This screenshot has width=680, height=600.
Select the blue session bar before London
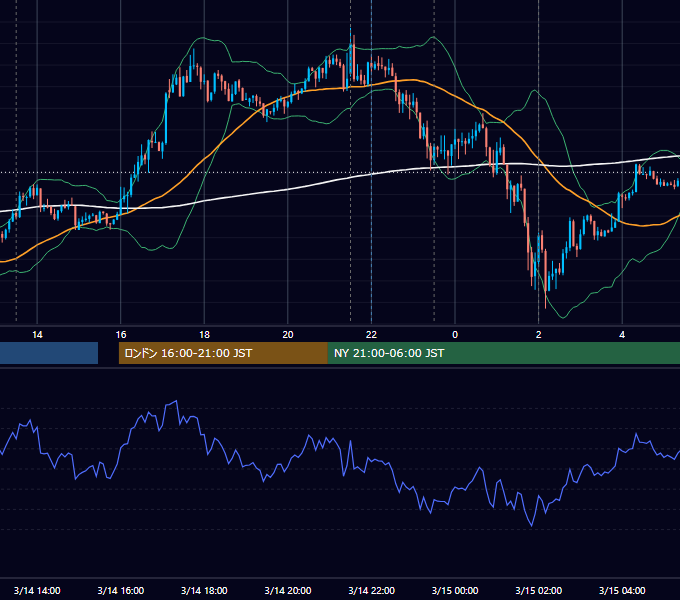click(49, 353)
